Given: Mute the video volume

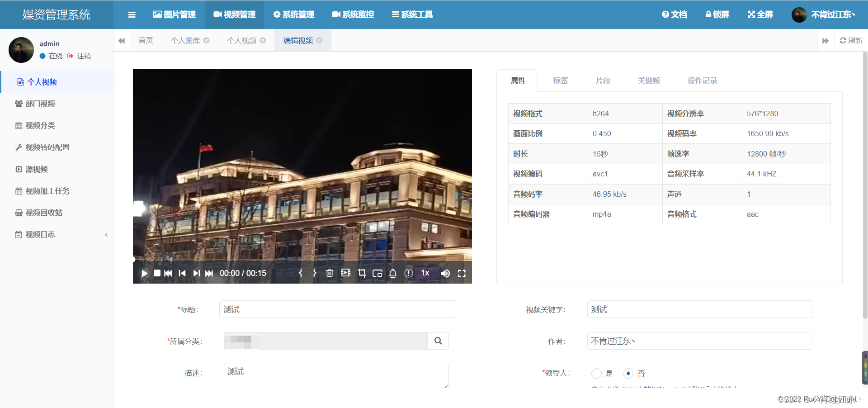Looking at the screenshot, I should pyautogui.click(x=445, y=273).
